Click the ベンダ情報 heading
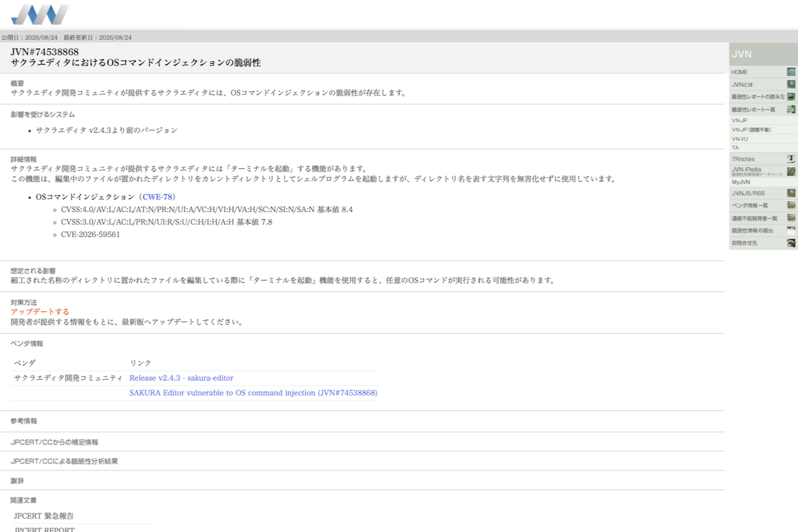The height and width of the screenshot is (532, 798). tap(27, 344)
